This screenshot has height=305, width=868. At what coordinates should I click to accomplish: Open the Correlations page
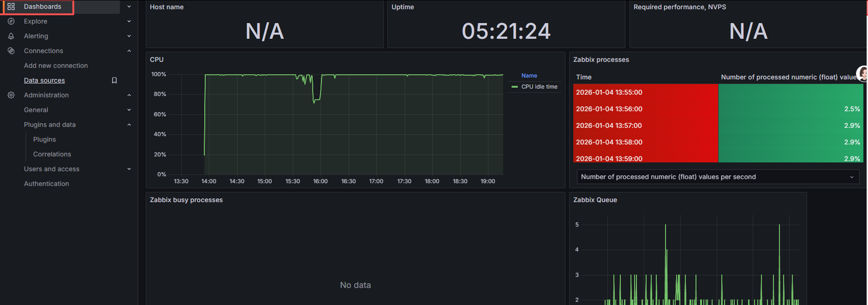click(x=52, y=154)
